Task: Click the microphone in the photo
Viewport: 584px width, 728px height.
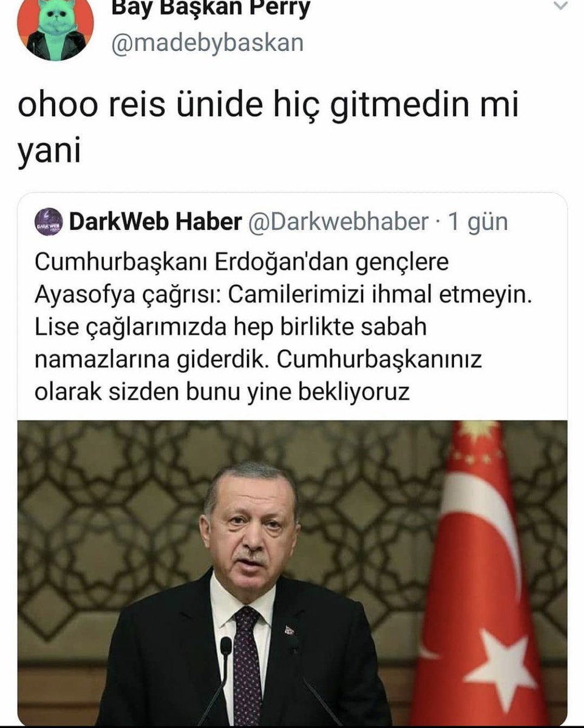Action: [x=225, y=647]
